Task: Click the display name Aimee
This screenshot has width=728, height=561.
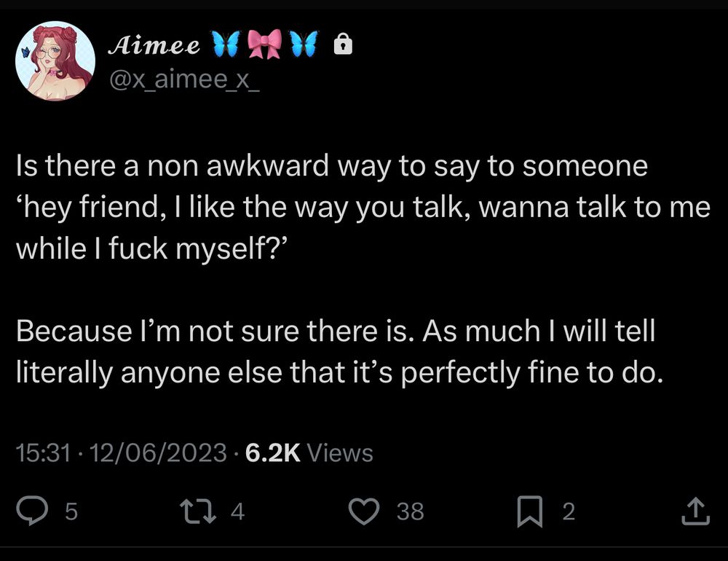Action: point(154,46)
